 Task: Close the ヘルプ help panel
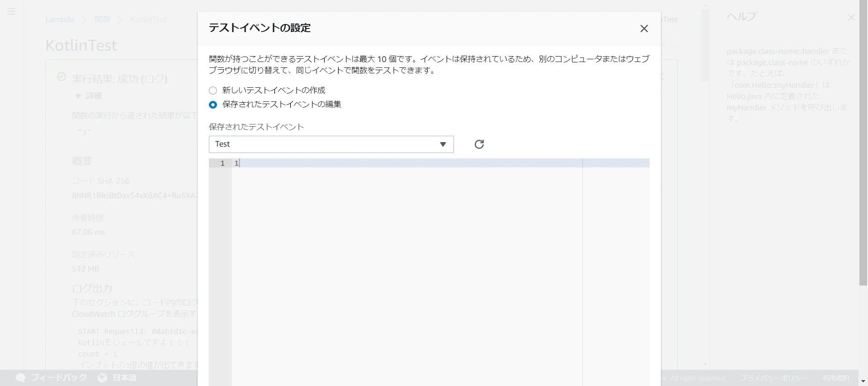(x=851, y=17)
